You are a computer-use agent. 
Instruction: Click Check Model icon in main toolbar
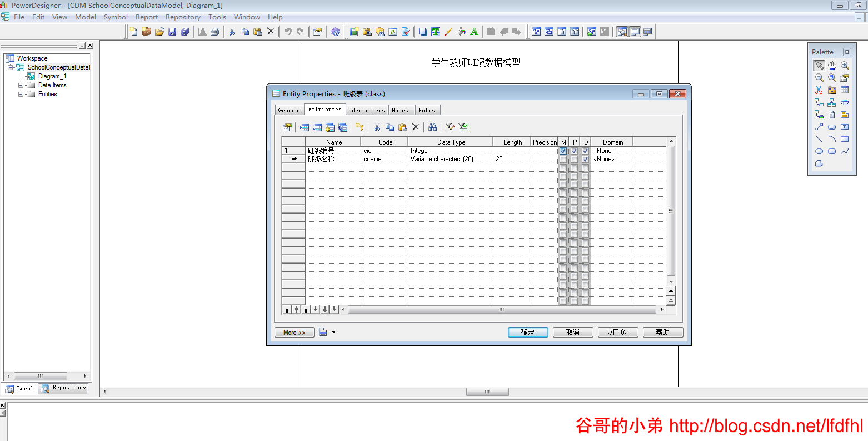click(406, 32)
